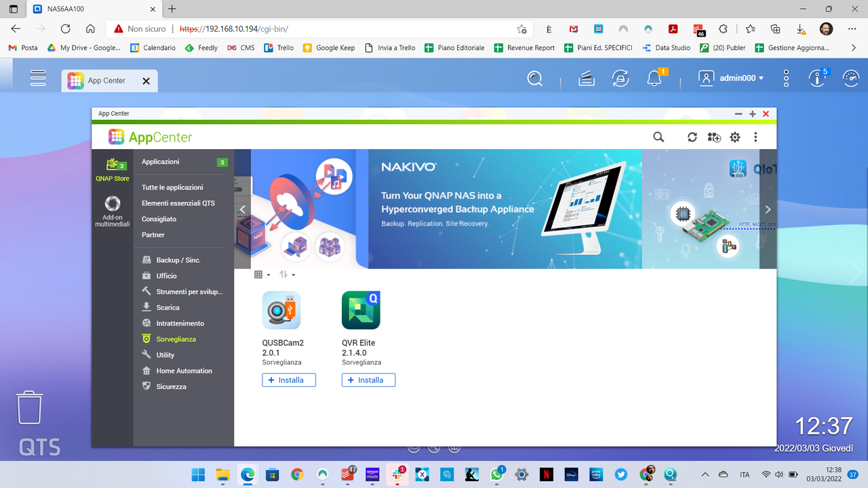Open App Center more options dots
The width and height of the screenshot is (868, 488).
[755, 137]
